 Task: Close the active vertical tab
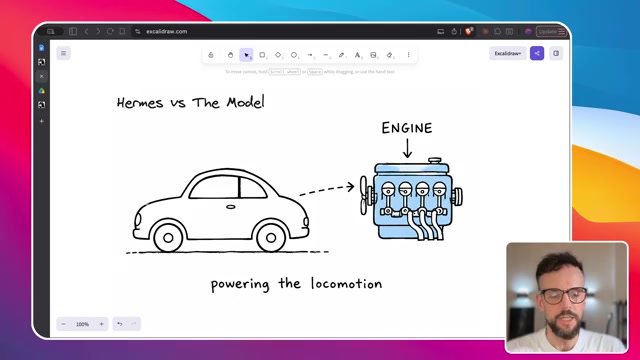click(42, 76)
